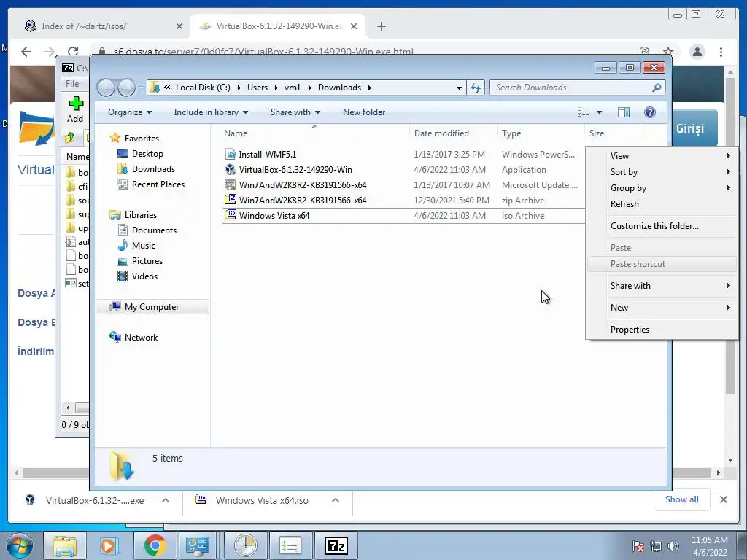Open the Sort by submenu
Viewport: 747px width, 560px height.
click(662, 172)
